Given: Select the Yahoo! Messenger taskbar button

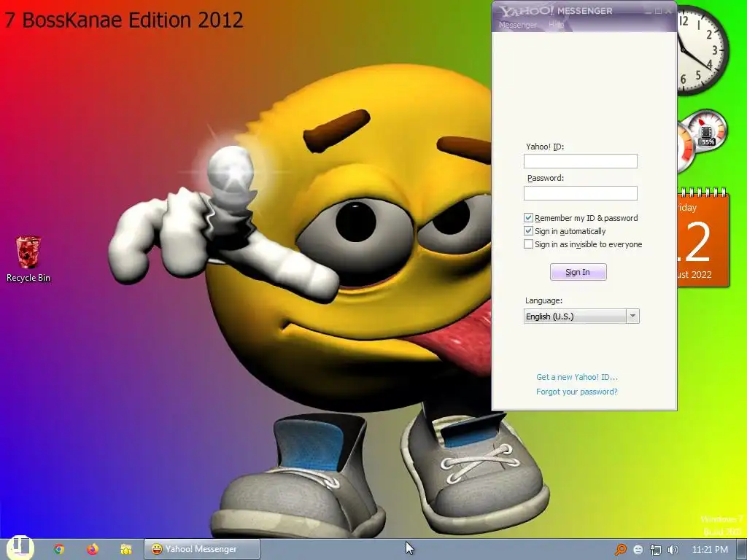Looking at the screenshot, I should click(x=202, y=549).
